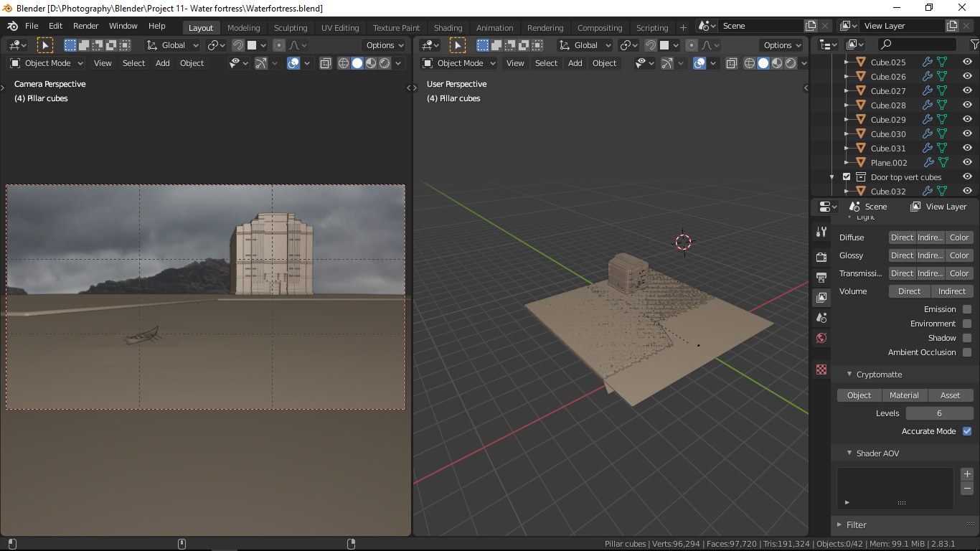Click the Indirect button for Volume pass
The width and height of the screenshot is (980, 551).
coord(952,291)
